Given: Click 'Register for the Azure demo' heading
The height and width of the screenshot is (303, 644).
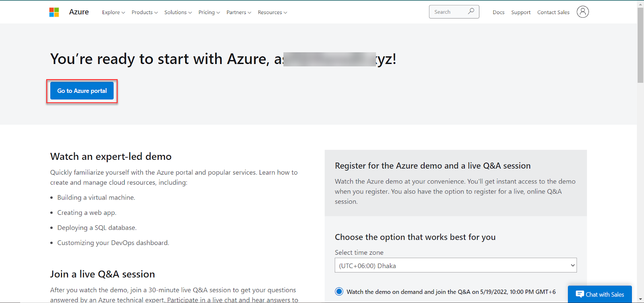Looking at the screenshot, I should tap(433, 166).
